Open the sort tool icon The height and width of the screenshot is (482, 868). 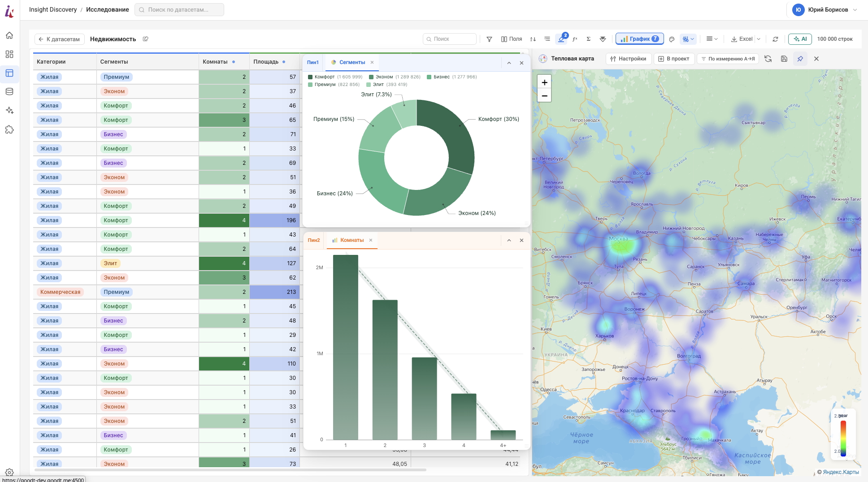click(x=533, y=39)
